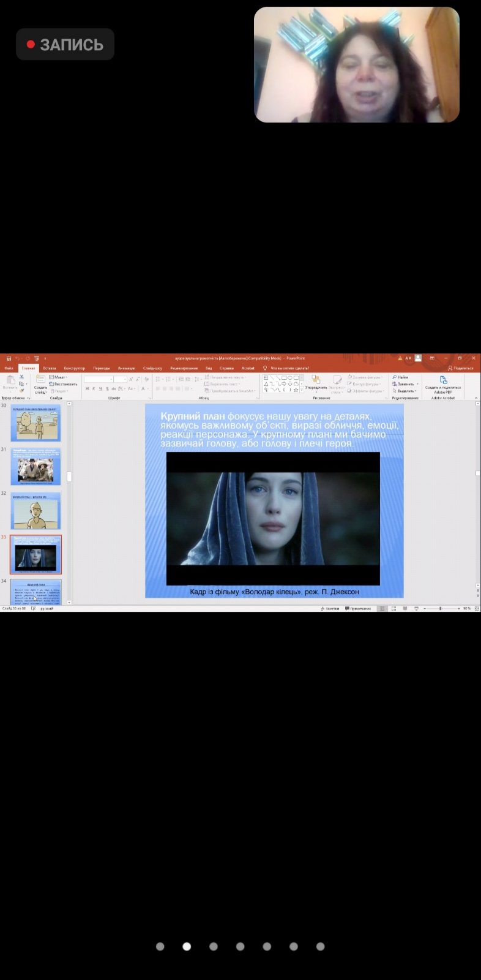Select slide 34 thumbnail
The width and height of the screenshot is (481, 980).
[35, 592]
